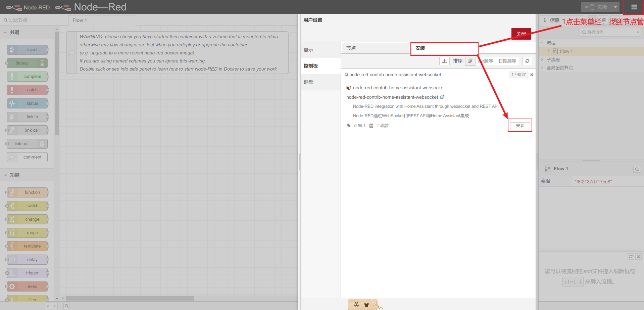This screenshot has width=644, height=310.
Task: Select the status node
Action: coord(28,103)
